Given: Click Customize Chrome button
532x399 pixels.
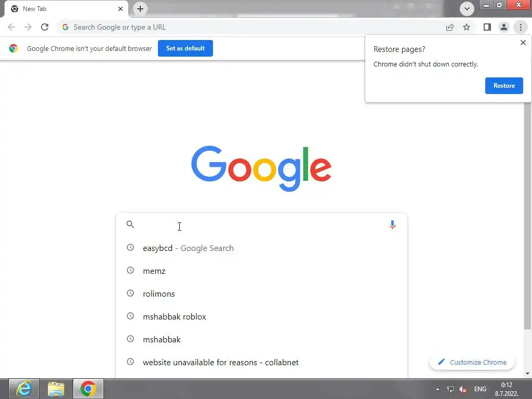Looking at the screenshot, I should click(x=472, y=362).
